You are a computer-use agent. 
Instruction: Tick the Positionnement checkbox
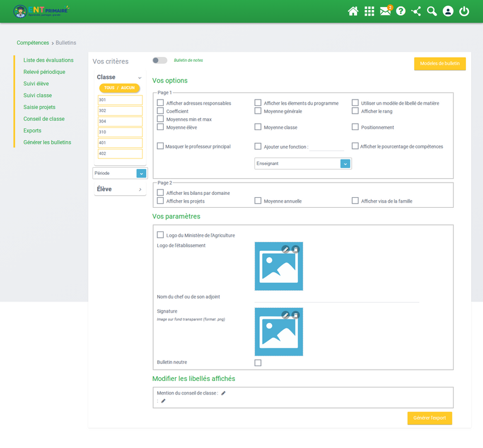355,127
